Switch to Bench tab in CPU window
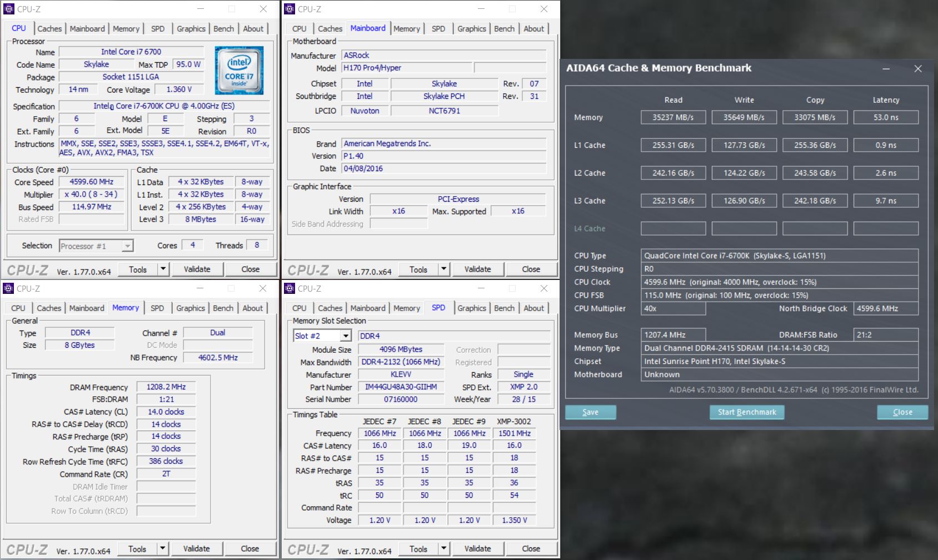The image size is (938, 560). coord(224,29)
